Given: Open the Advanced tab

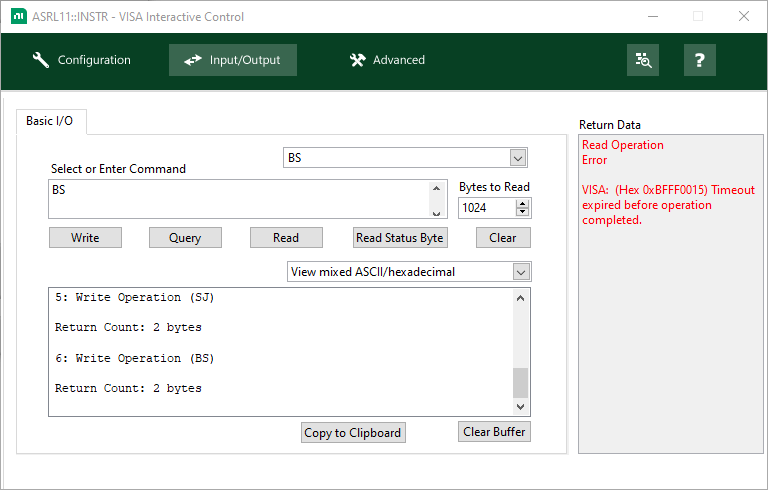Looking at the screenshot, I should (387, 60).
